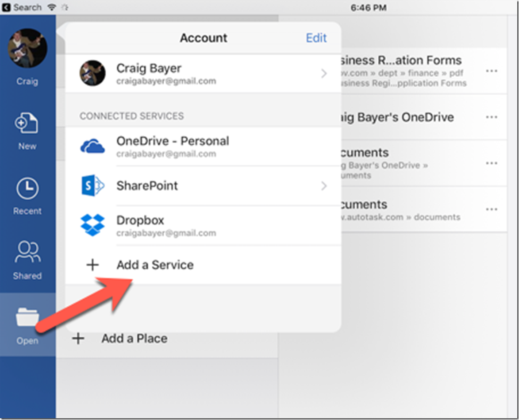The image size is (519, 420).
Task: Tap the Dropbox logo icon
Action: click(92, 225)
